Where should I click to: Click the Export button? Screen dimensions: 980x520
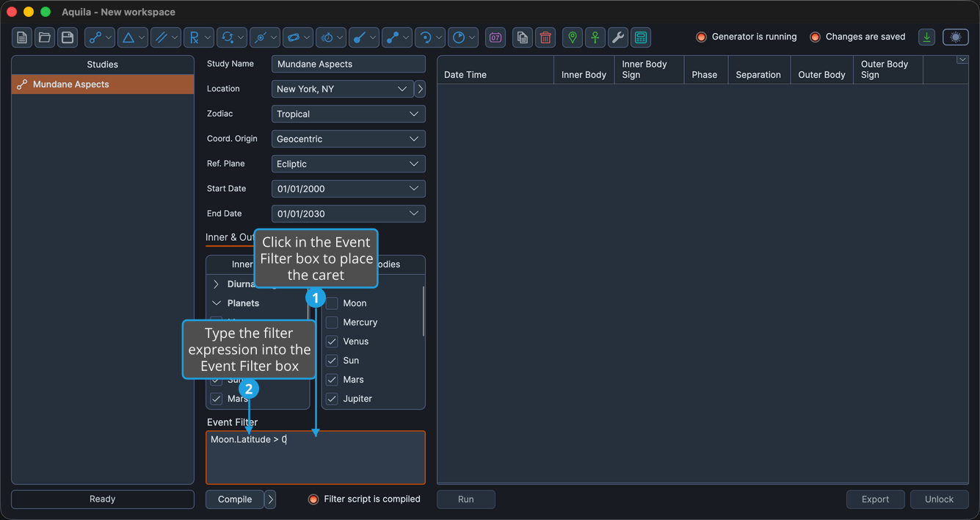pyautogui.click(x=875, y=499)
